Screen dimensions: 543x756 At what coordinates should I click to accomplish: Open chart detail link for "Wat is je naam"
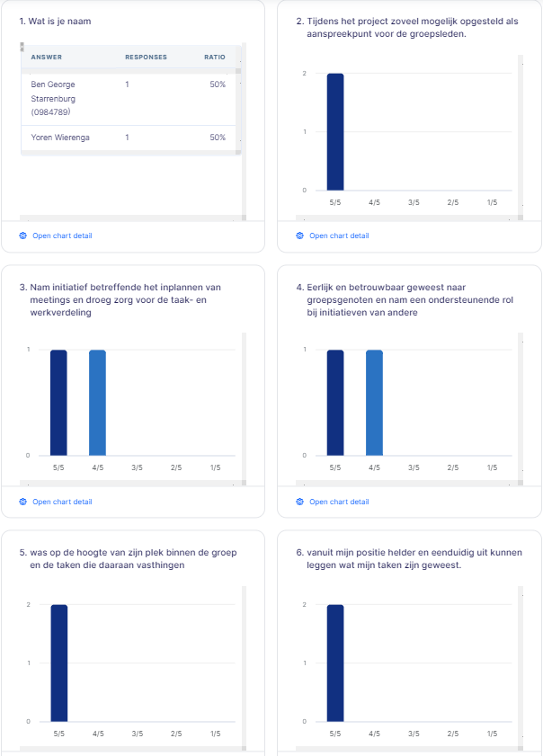(62, 236)
